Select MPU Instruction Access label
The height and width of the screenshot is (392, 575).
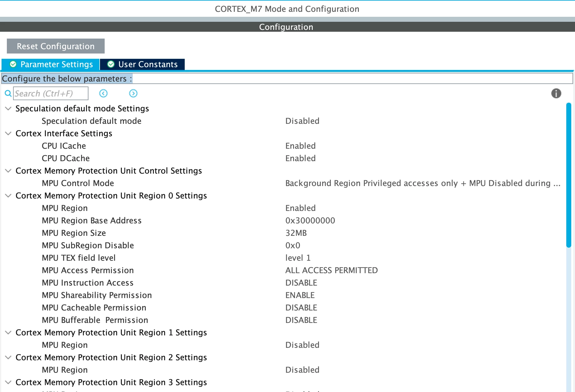point(88,283)
